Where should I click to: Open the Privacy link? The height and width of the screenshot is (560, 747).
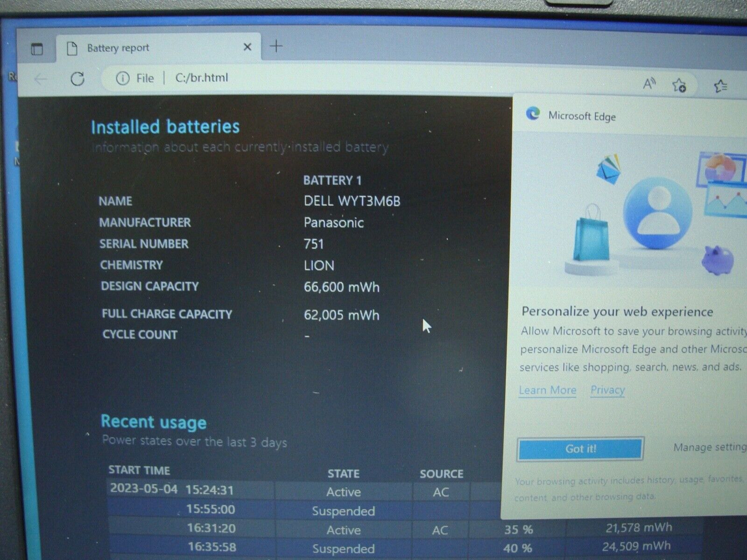tap(607, 390)
